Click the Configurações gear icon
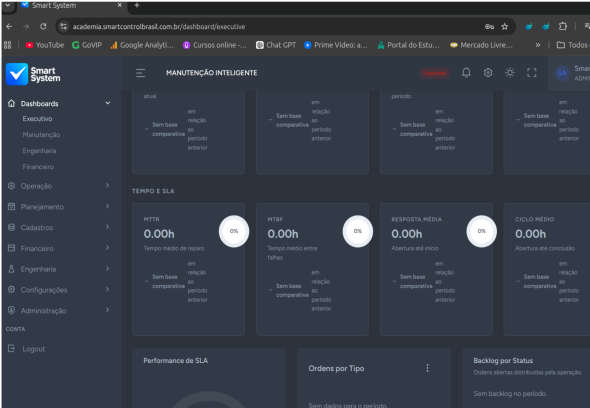Viewport: 590px width, 408px height. point(11,289)
